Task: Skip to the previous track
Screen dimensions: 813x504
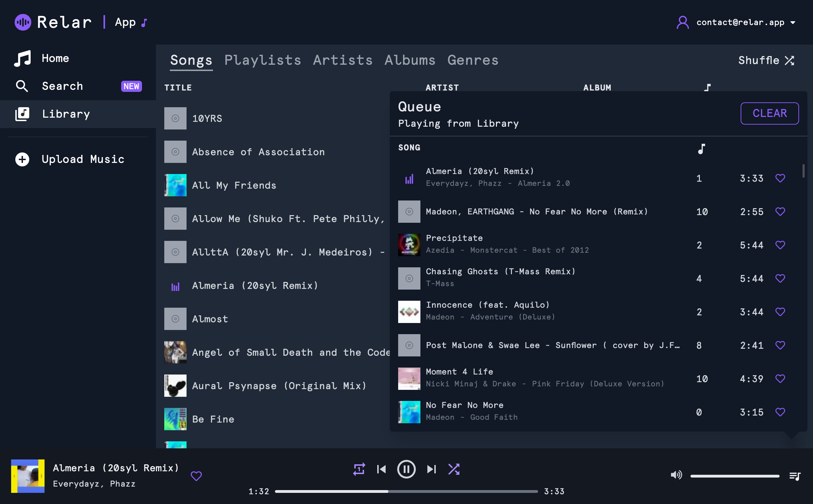Action: coord(381,469)
